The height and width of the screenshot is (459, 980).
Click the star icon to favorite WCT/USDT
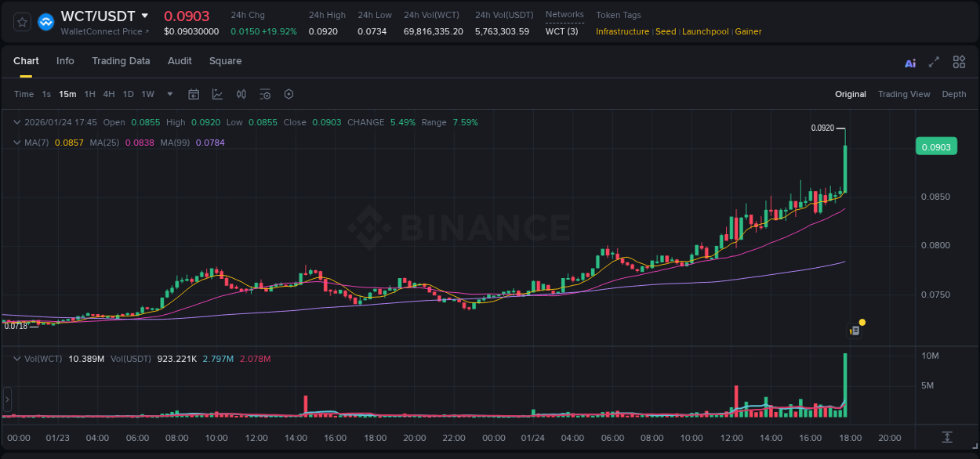coord(21,21)
